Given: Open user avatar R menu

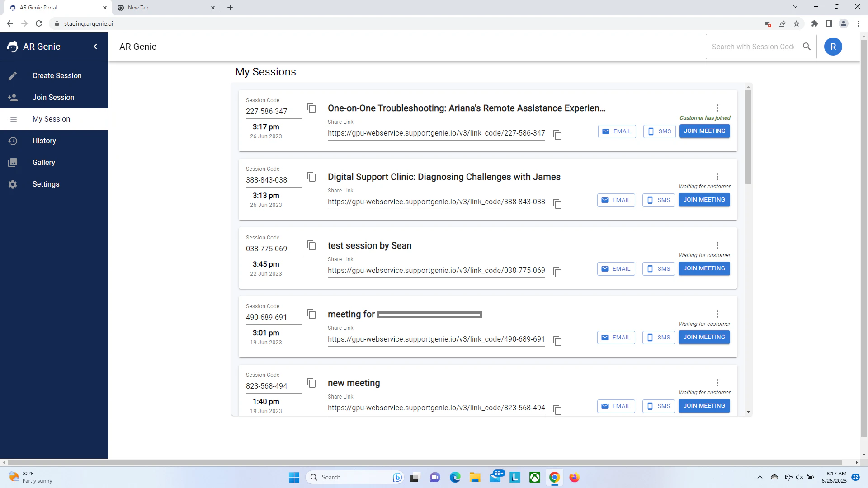Looking at the screenshot, I should (x=833, y=47).
